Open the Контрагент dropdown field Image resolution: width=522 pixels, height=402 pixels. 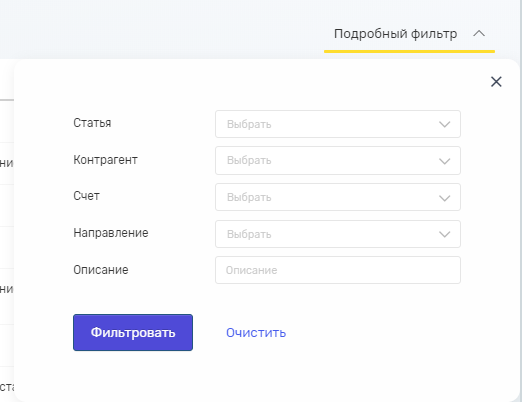[338, 160]
